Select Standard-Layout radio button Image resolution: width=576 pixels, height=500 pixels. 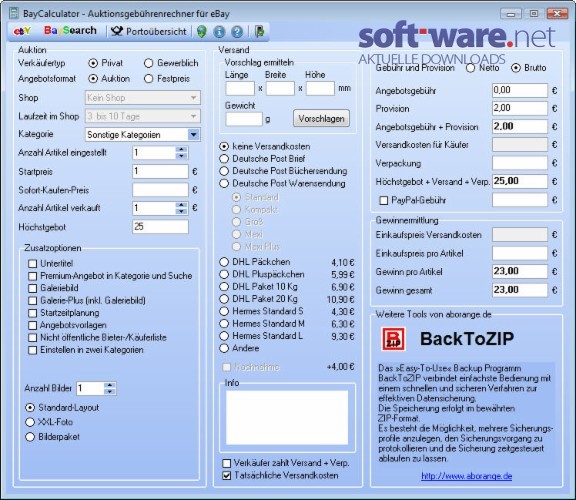click(x=30, y=408)
